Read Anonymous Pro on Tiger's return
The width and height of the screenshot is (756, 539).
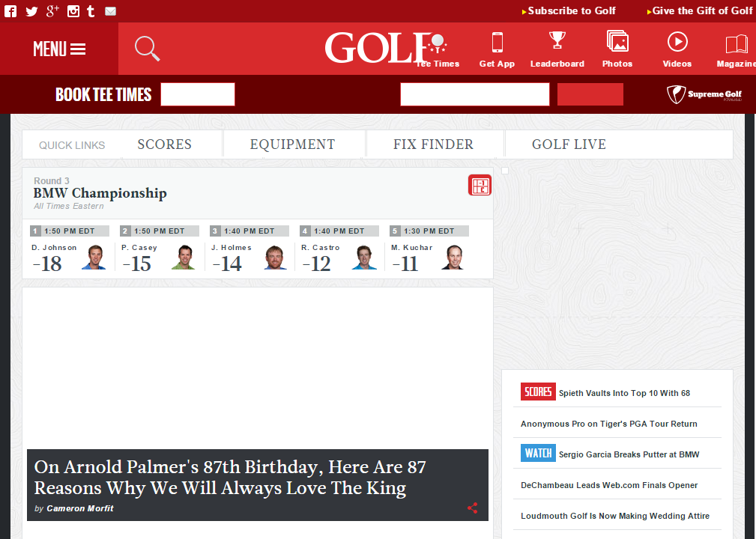[609, 424]
